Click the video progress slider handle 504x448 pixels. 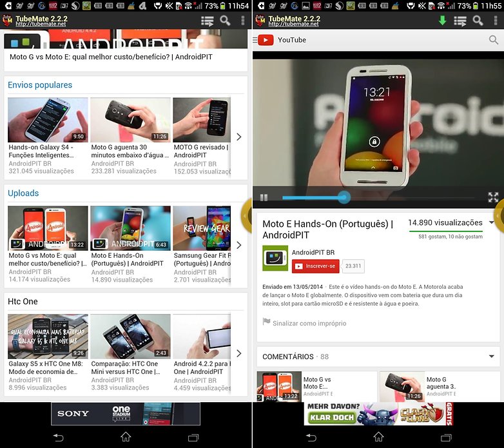click(x=344, y=197)
